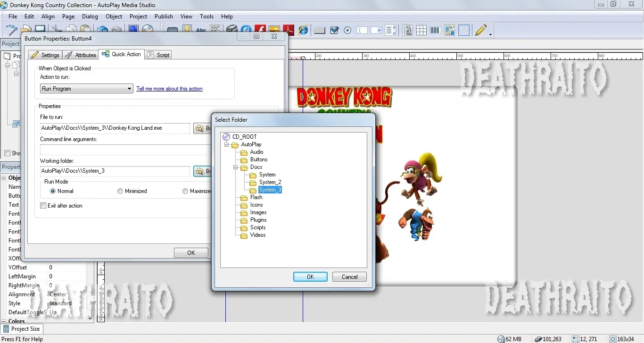
Task: Insert an Input text field object from toolbar
Action: tap(362, 30)
